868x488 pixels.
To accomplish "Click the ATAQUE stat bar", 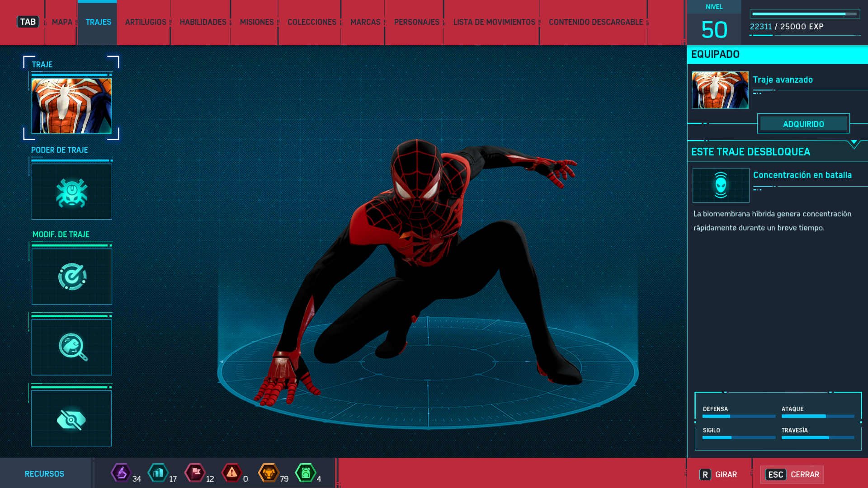I will point(817,416).
